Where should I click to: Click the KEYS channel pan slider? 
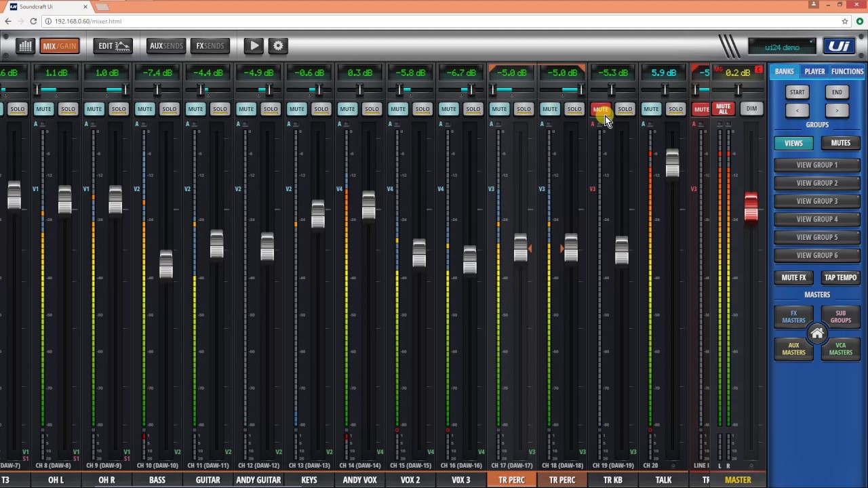[309, 89]
